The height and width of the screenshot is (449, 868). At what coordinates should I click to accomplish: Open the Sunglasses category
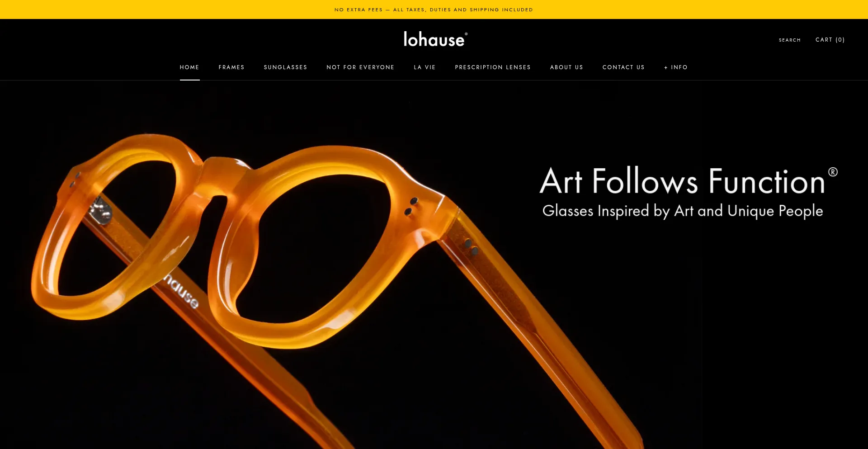(x=285, y=67)
